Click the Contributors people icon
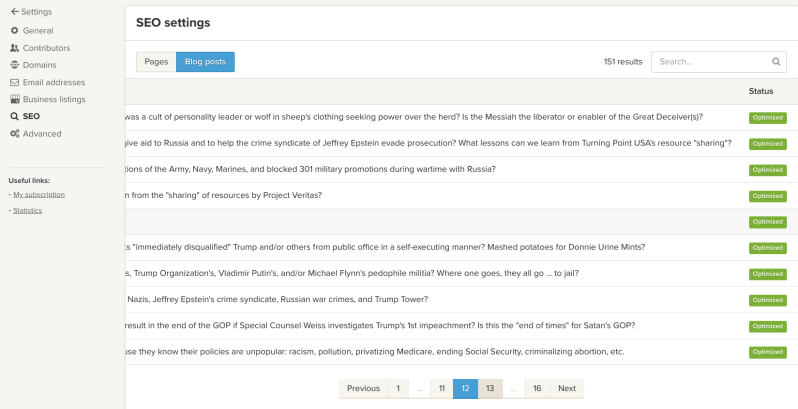This screenshot has height=409, width=798. tap(14, 48)
